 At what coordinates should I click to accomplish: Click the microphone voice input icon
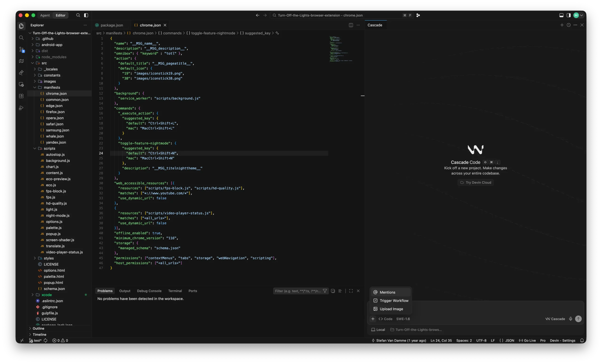[570, 319]
